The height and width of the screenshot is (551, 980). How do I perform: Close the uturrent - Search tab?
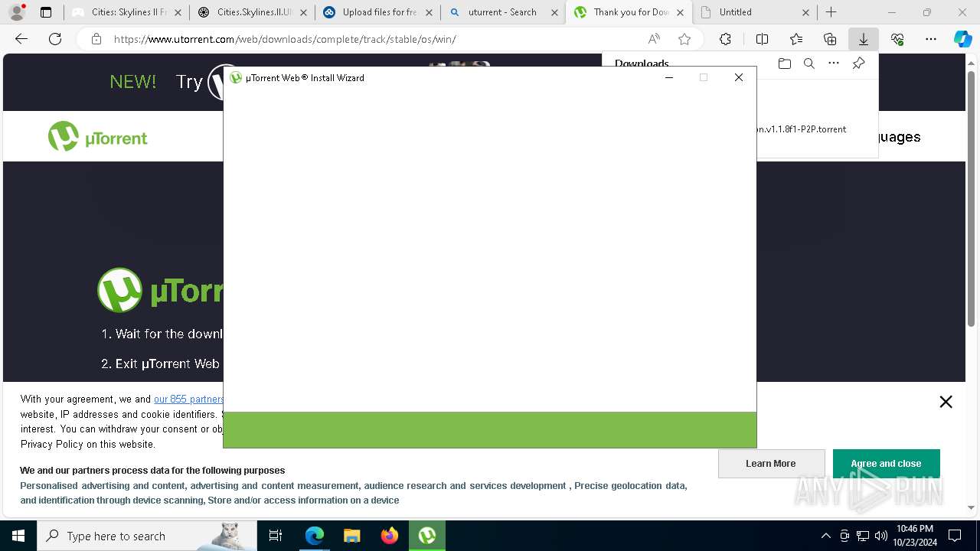pos(554,12)
